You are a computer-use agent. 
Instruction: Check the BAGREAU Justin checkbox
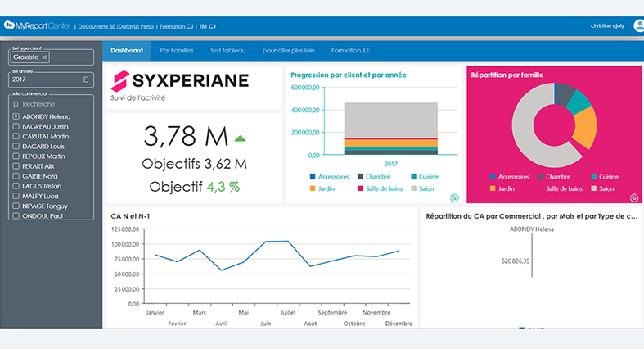[16, 126]
